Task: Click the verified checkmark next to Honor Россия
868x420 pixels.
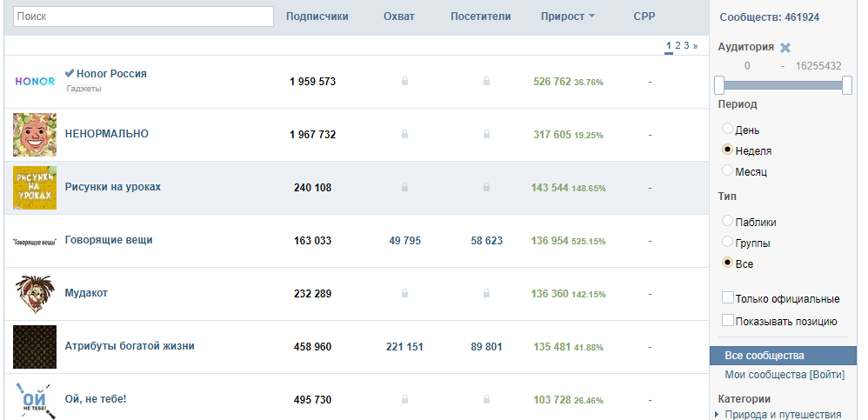Action: tap(70, 73)
